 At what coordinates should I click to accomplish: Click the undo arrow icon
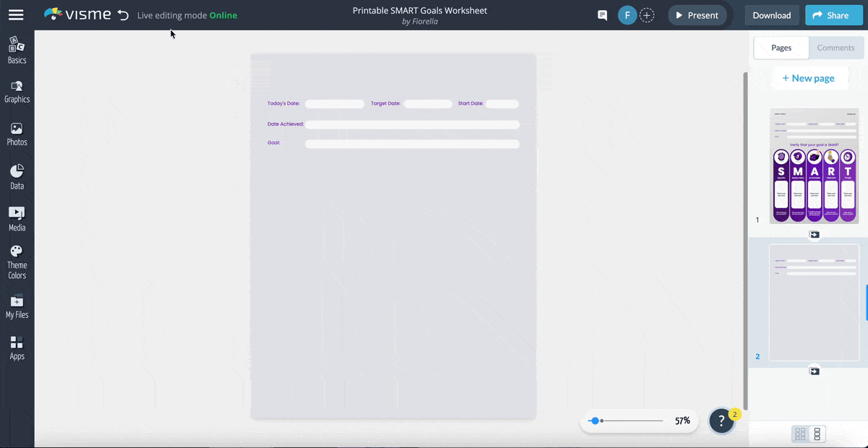(x=123, y=15)
